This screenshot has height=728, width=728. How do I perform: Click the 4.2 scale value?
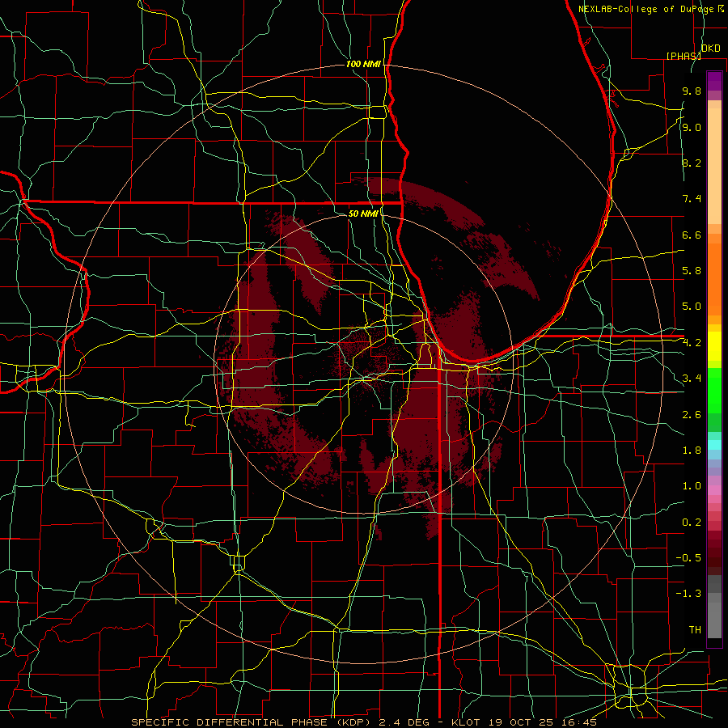pyautogui.click(x=692, y=343)
